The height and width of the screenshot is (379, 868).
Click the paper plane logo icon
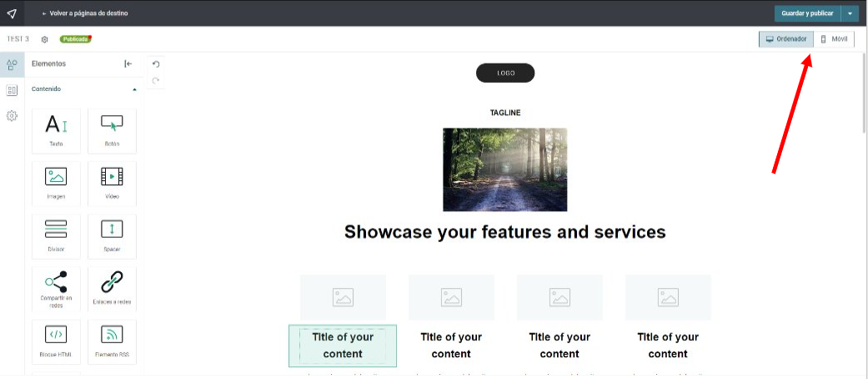click(12, 13)
